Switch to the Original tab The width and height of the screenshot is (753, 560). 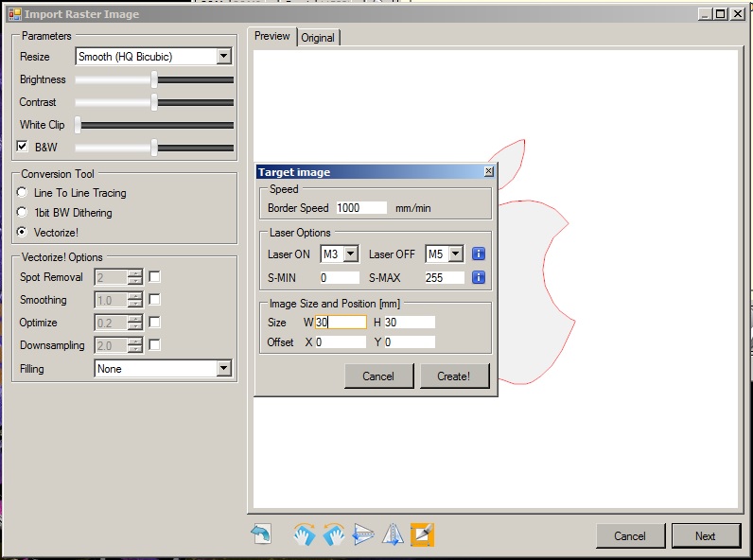click(x=318, y=38)
